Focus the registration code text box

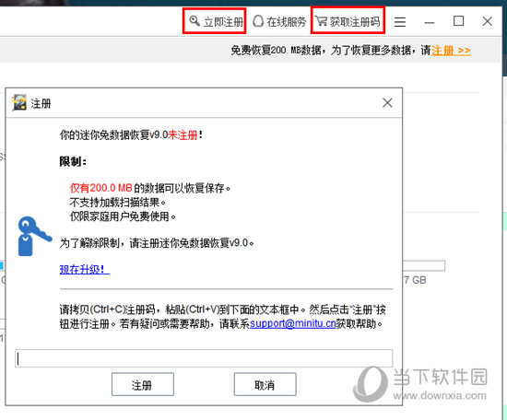204,358
